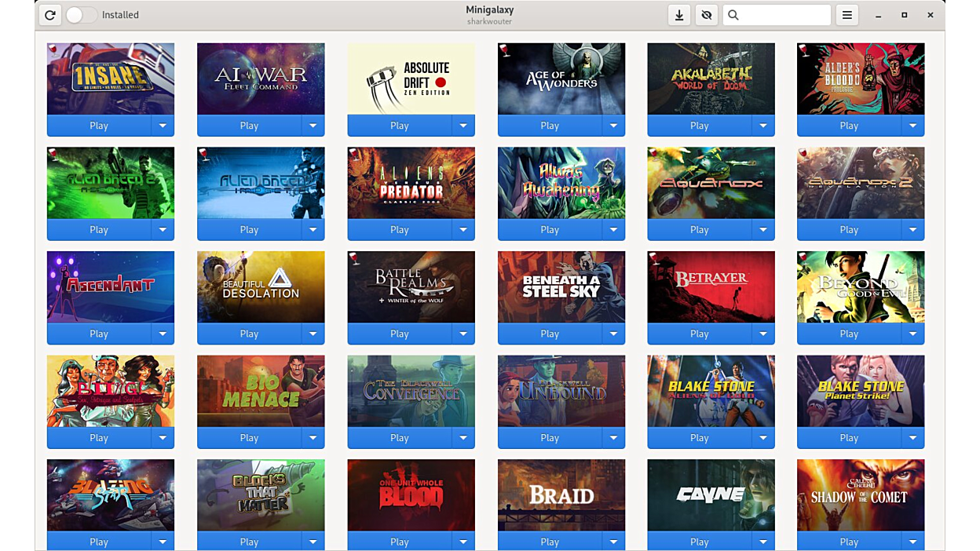Viewport: 980px width, 551px height.
Task: Open dropdown arrow for Akalabeth World of Doom
Action: 763,126
